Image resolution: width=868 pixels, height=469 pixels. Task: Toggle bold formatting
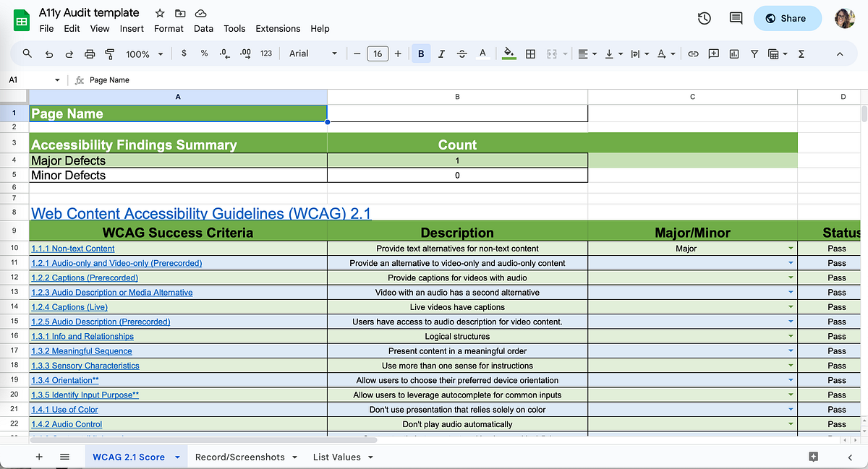[x=420, y=53]
